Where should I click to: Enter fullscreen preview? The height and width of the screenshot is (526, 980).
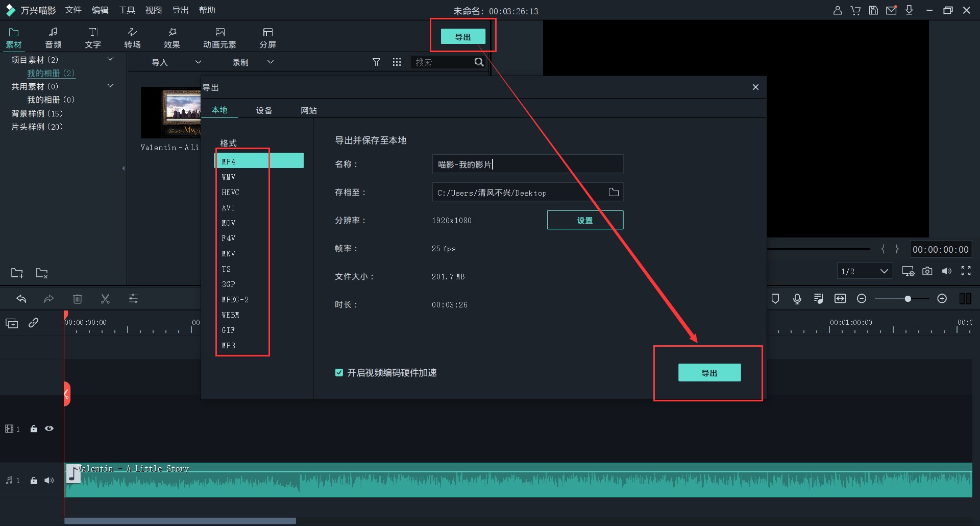[x=966, y=271]
